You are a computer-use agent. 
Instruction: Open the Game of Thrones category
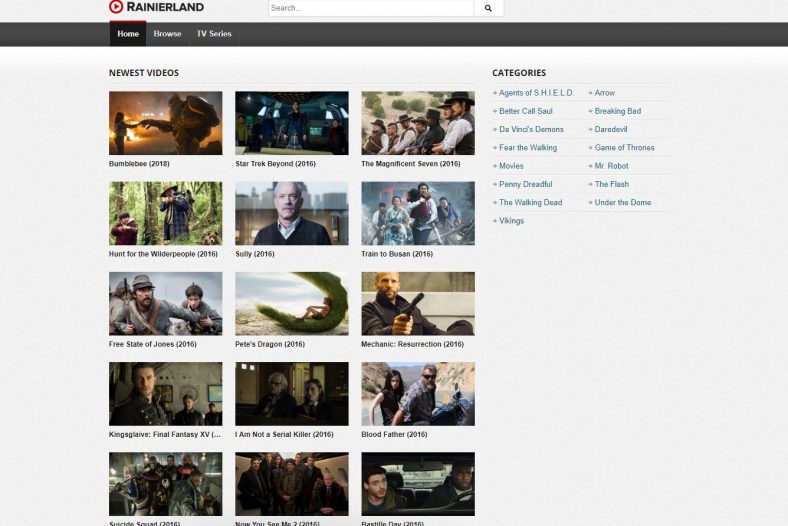624,148
